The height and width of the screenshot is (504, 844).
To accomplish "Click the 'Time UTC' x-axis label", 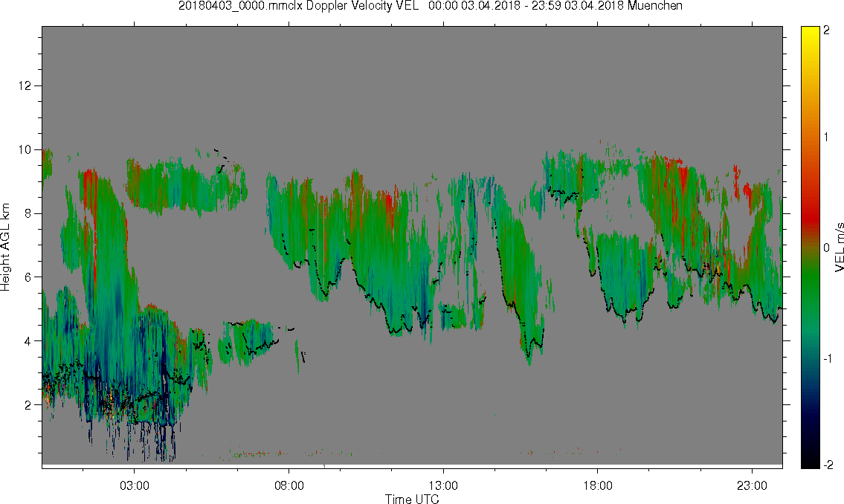I will [412, 499].
